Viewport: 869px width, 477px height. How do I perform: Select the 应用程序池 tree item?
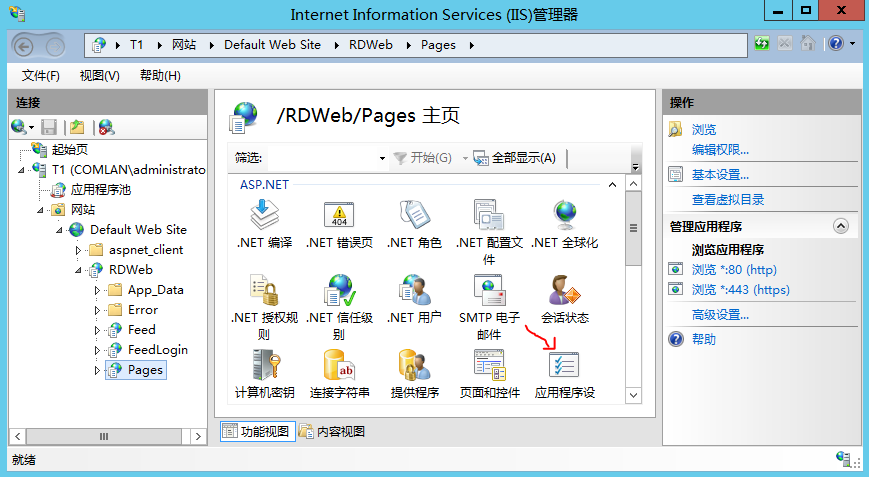click(x=100, y=190)
